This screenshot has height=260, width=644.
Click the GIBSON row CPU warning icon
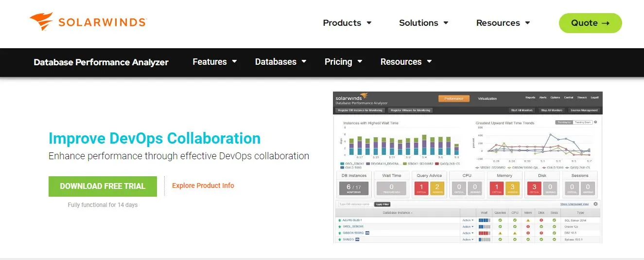(x=515, y=233)
